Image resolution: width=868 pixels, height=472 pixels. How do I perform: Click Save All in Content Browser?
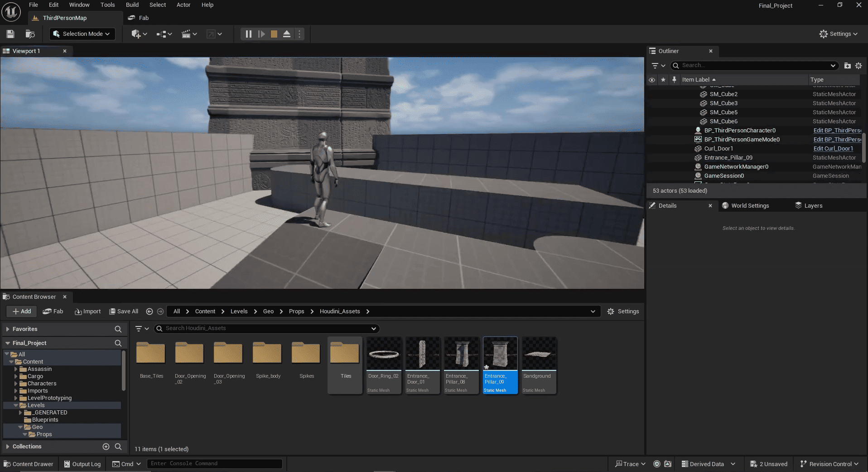[124, 311]
